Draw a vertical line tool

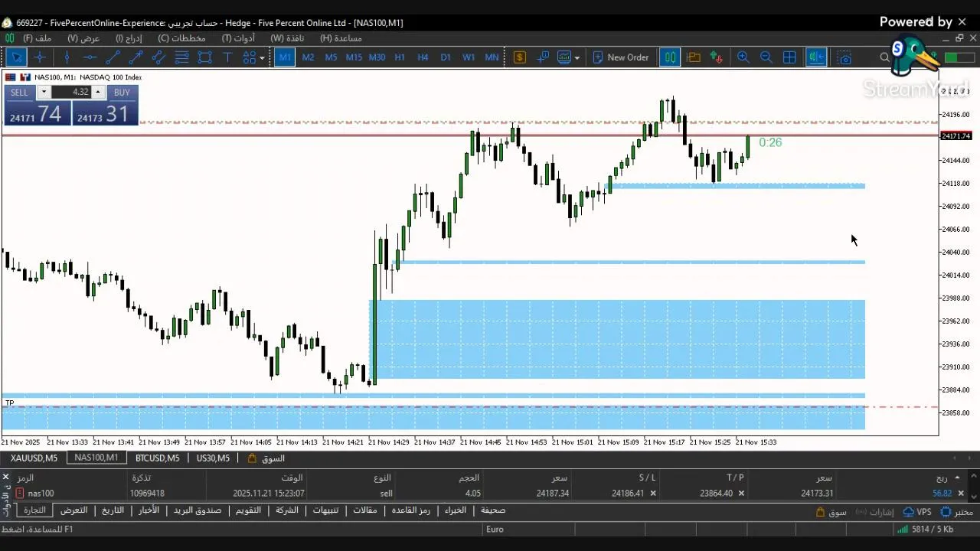coord(67,57)
